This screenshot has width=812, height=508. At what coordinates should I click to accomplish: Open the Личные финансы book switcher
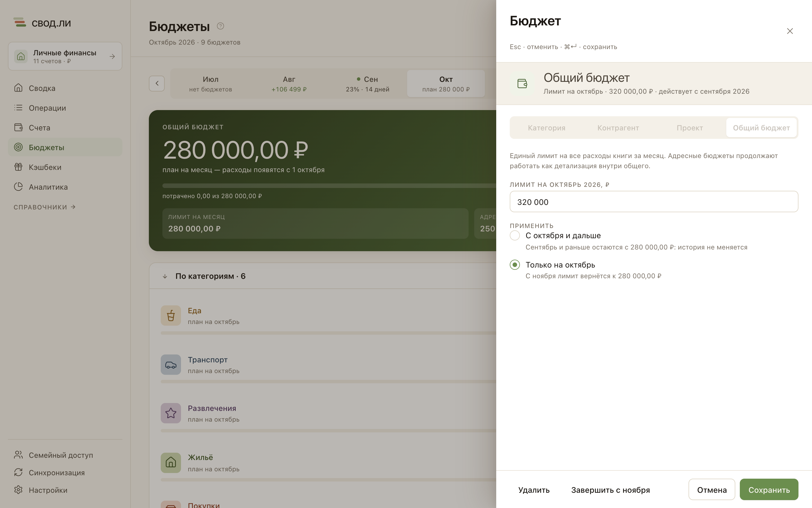click(65, 56)
